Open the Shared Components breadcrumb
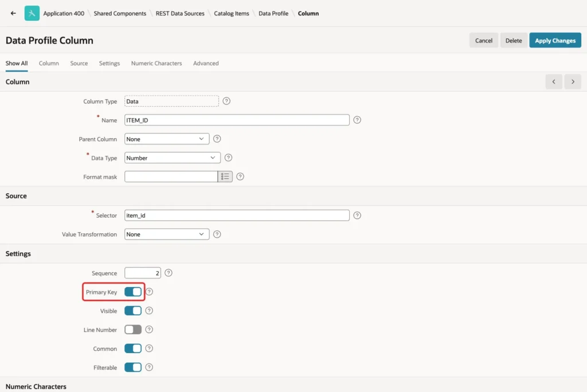The width and height of the screenshot is (587, 392). click(120, 13)
